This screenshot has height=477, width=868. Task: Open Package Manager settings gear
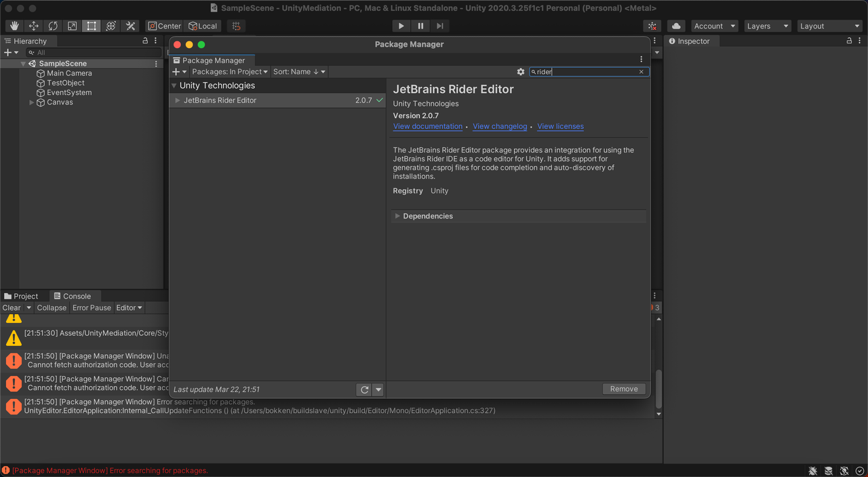pos(521,71)
